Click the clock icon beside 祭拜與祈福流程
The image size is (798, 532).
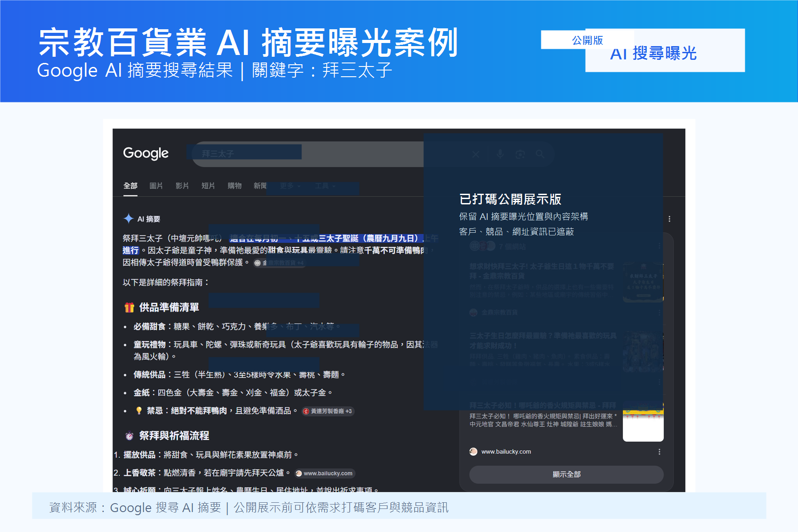coord(129,436)
